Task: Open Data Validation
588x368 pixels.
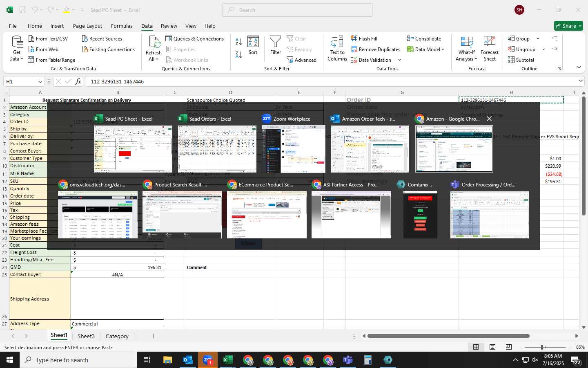Action: (x=371, y=60)
